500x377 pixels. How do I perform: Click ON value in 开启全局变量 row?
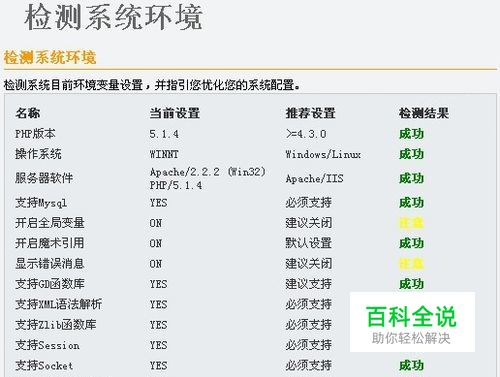tap(156, 223)
